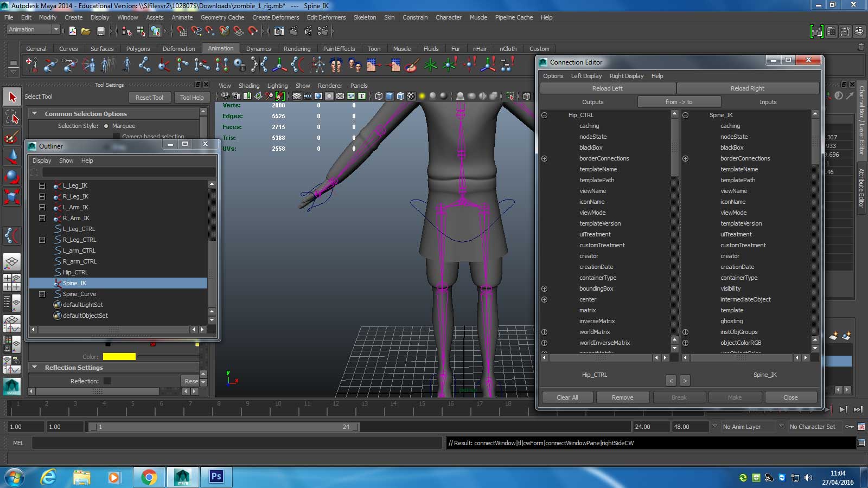Screen dimensions: 868x488
Task: Enable Snap to grids magnet icon
Action: click(x=182, y=31)
